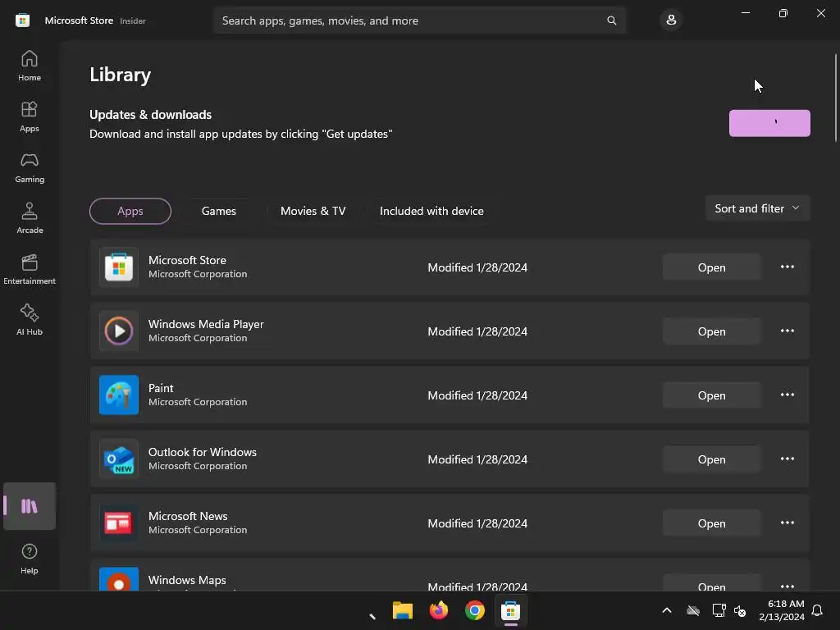
Task: Open the AI Hub section
Action: click(x=30, y=321)
